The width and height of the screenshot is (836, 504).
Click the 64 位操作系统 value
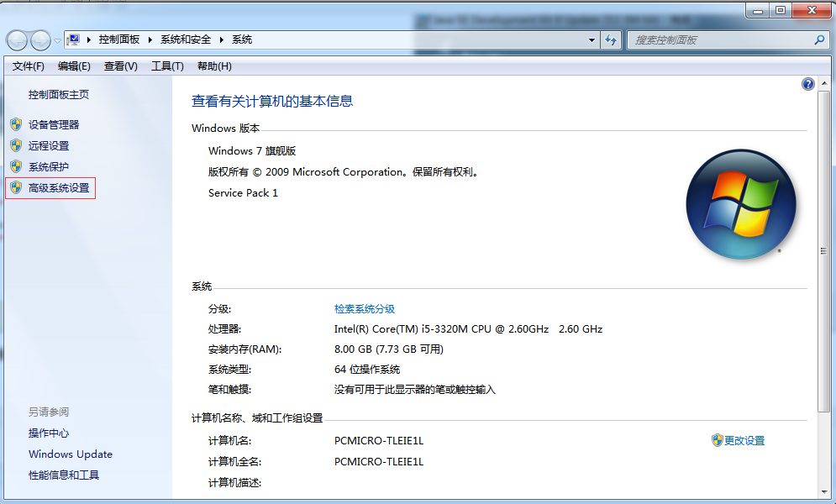point(367,370)
